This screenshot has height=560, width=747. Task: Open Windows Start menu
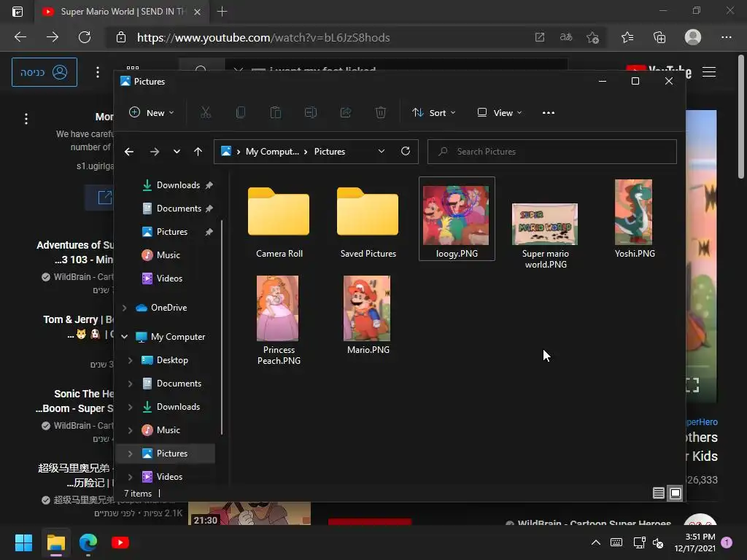[23, 542]
